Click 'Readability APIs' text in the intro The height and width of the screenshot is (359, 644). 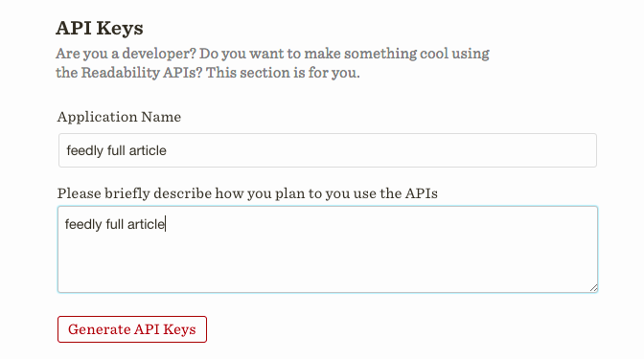pyautogui.click(x=136, y=73)
